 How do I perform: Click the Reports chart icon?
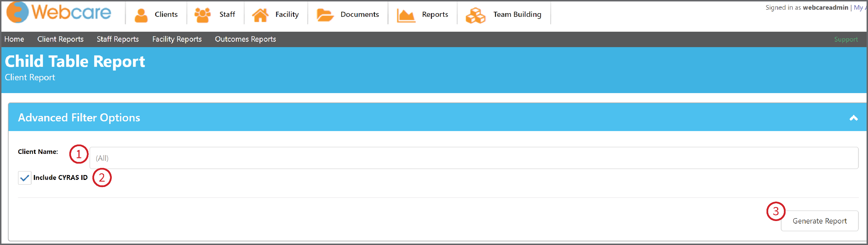pyautogui.click(x=406, y=15)
